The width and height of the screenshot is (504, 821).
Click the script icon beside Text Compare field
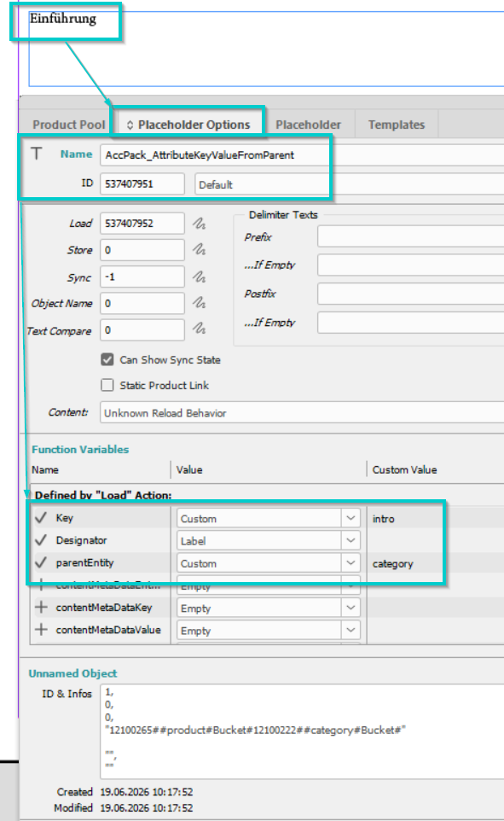(x=199, y=329)
